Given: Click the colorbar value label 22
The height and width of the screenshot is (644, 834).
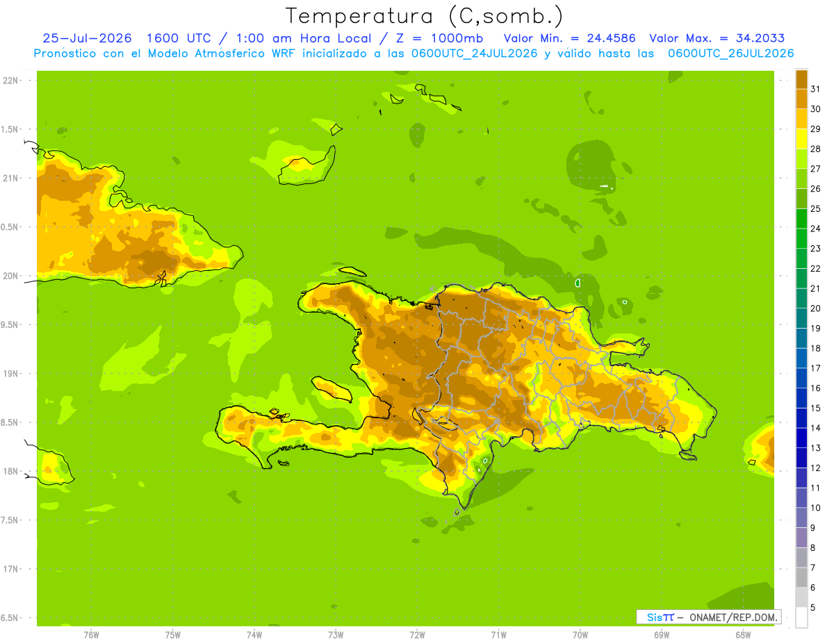Looking at the screenshot, I should tap(815, 268).
